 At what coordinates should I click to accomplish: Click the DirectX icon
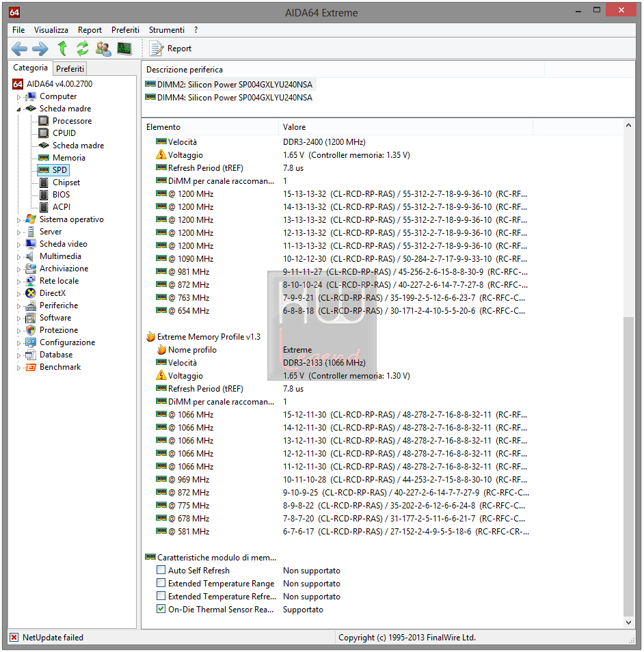pyautogui.click(x=30, y=293)
